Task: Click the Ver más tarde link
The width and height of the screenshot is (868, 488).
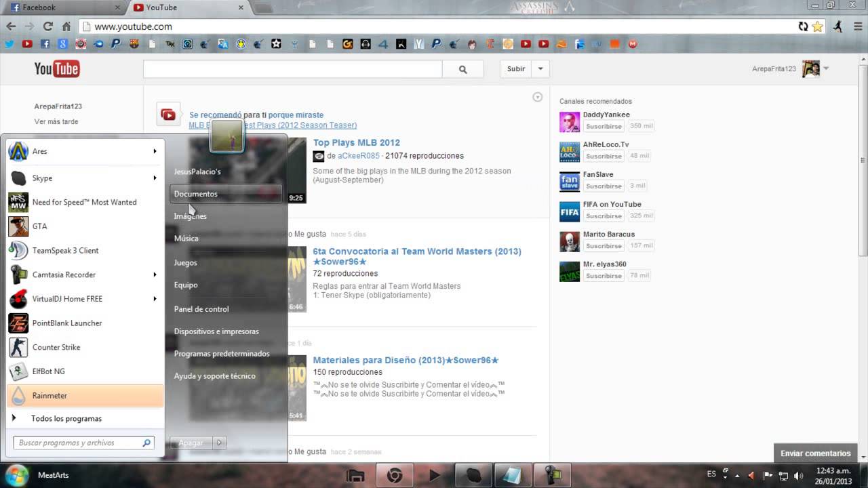Action: [56, 122]
